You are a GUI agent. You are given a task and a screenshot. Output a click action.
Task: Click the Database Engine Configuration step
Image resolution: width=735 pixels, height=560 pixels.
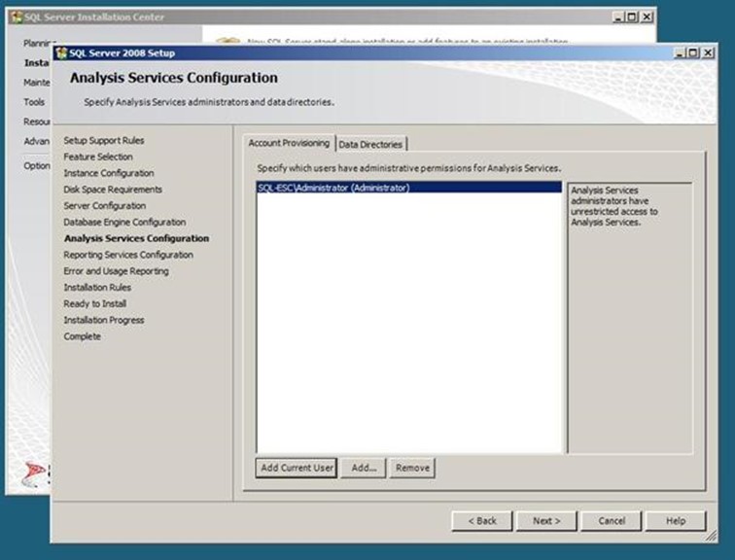[124, 222]
